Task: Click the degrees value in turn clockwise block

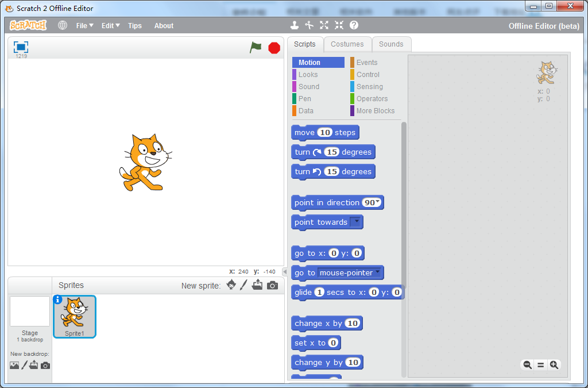Action: [331, 152]
